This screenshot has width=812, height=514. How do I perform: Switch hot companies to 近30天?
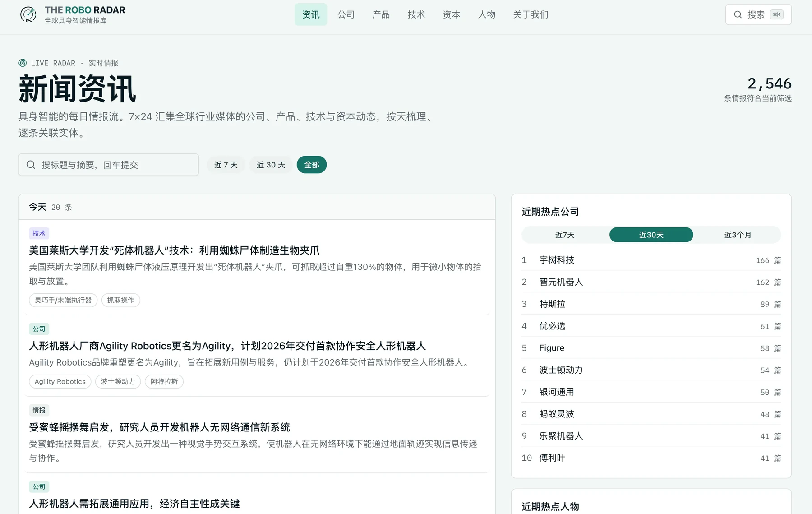(x=651, y=235)
